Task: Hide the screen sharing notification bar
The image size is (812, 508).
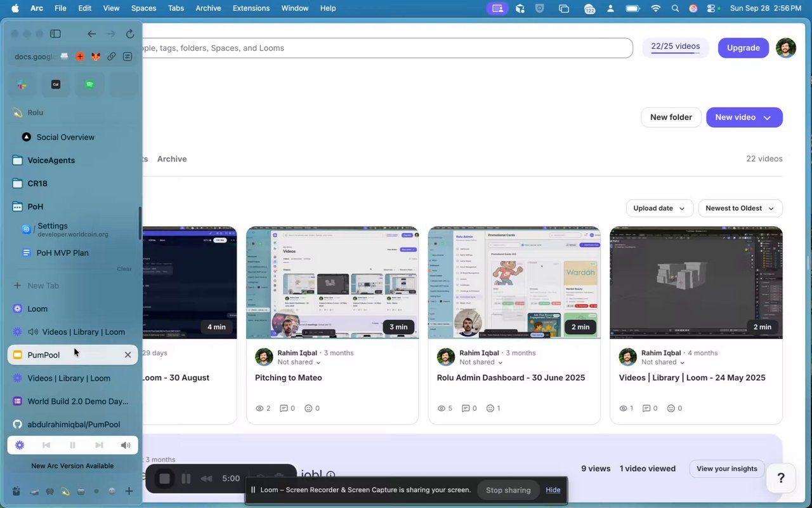Action: (553, 490)
